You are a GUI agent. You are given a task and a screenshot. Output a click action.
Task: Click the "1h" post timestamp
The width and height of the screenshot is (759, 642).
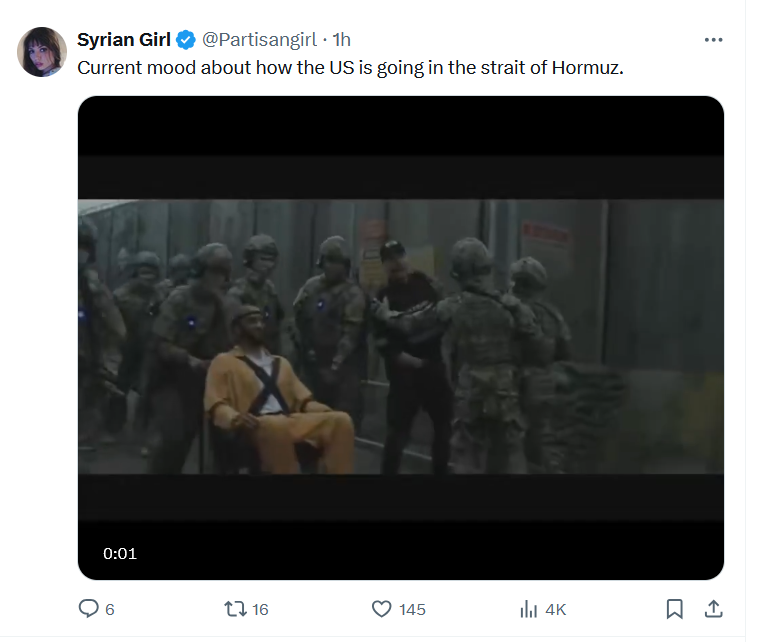click(341, 40)
